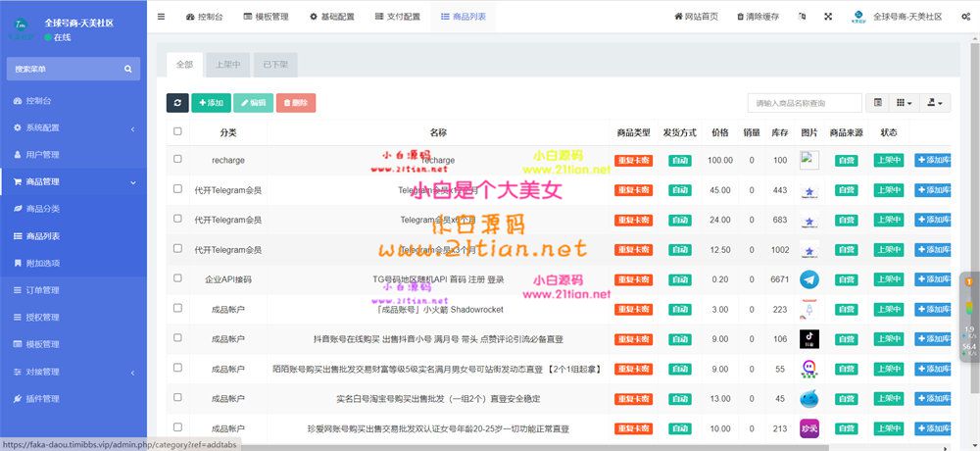Check the box for 企业API接码 row
The height and width of the screenshot is (451, 980).
point(177,277)
